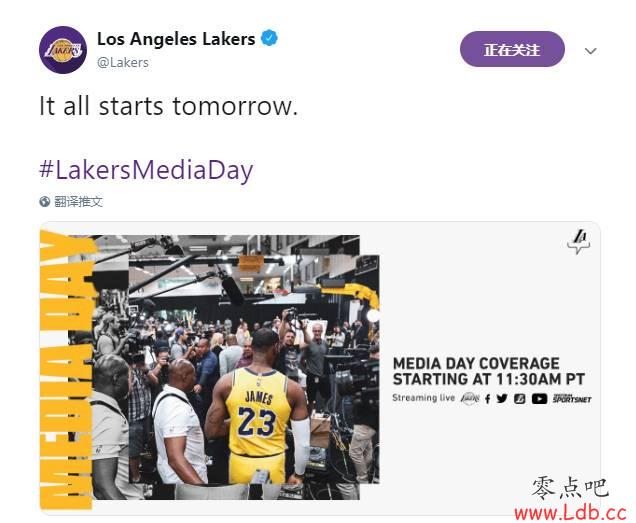Screen dimensions: 636x523
Task: Toggle the purple following button
Action: [511, 49]
